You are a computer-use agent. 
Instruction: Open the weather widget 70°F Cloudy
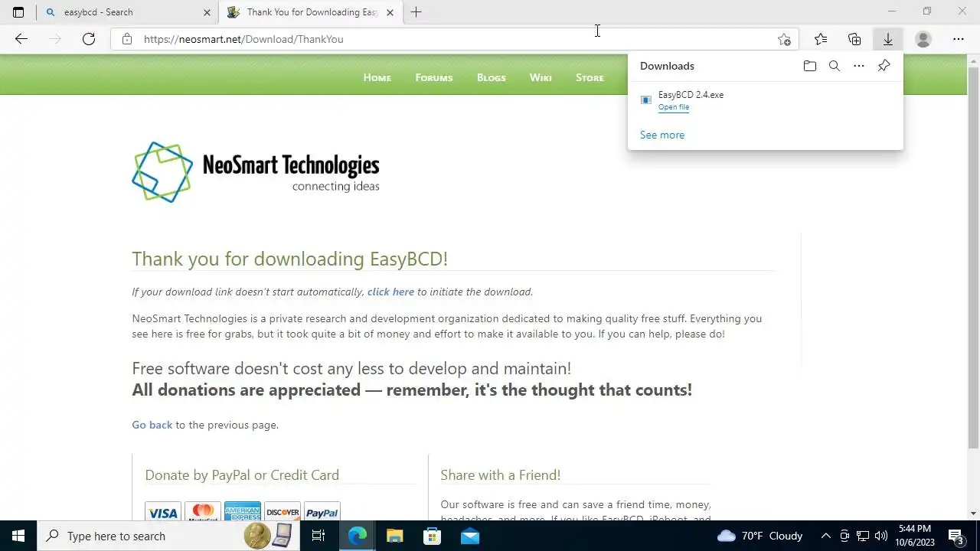(x=759, y=536)
